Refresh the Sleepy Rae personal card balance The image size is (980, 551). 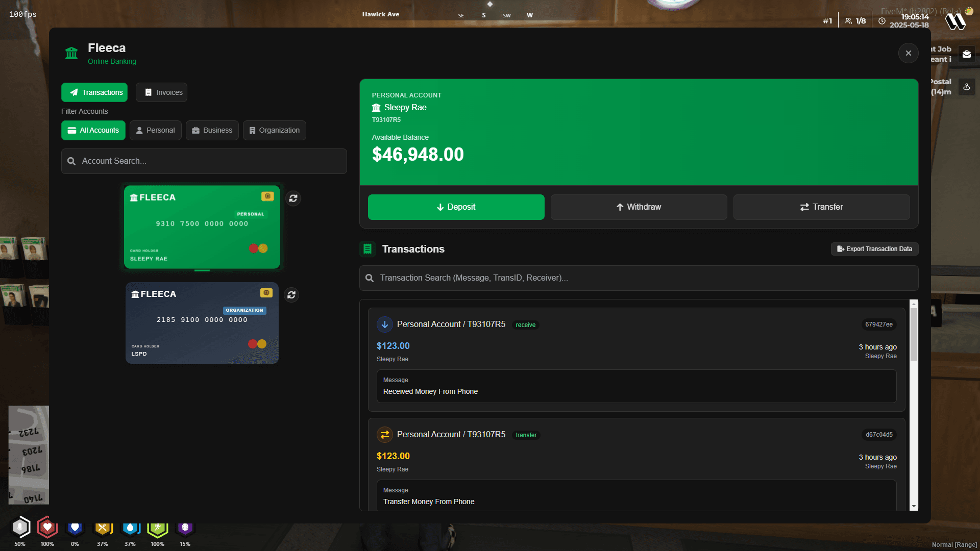pyautogui.click(x=293, y=198)
